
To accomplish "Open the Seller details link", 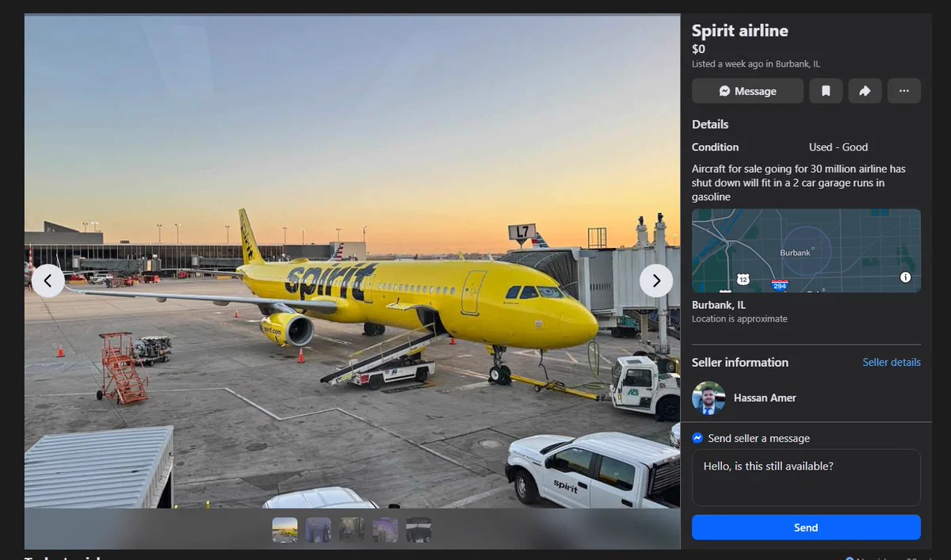I will [892, 363].
